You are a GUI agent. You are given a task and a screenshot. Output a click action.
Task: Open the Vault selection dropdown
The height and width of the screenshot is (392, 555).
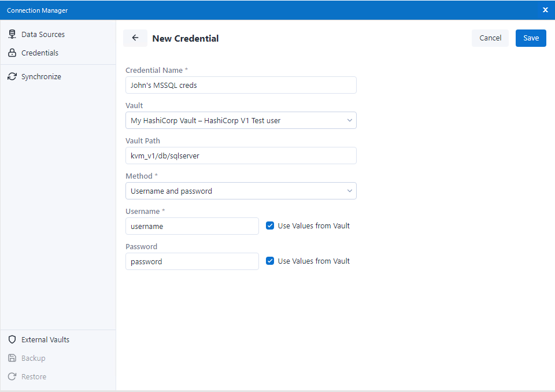pyautogui.click(x=241, y=120)
